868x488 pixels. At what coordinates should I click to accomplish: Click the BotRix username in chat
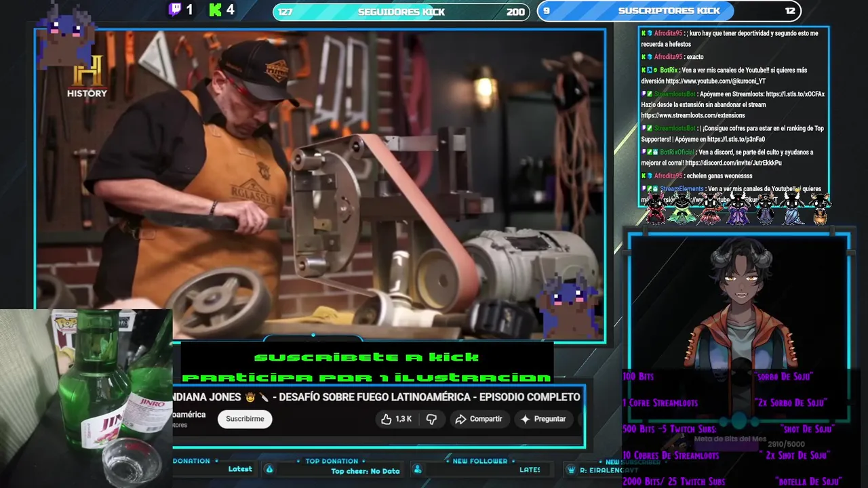click(x=669, y=70)
